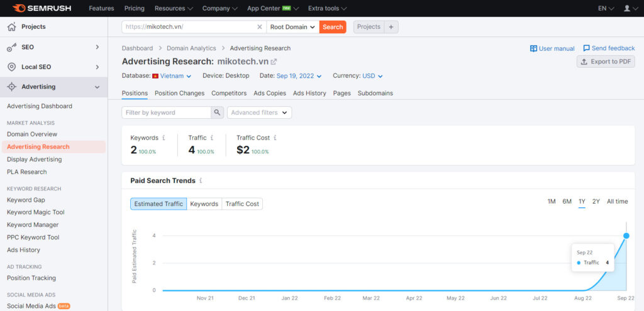644x311 pixels.
Task: Open the Company dropdown menu
Action: [220, 8]
